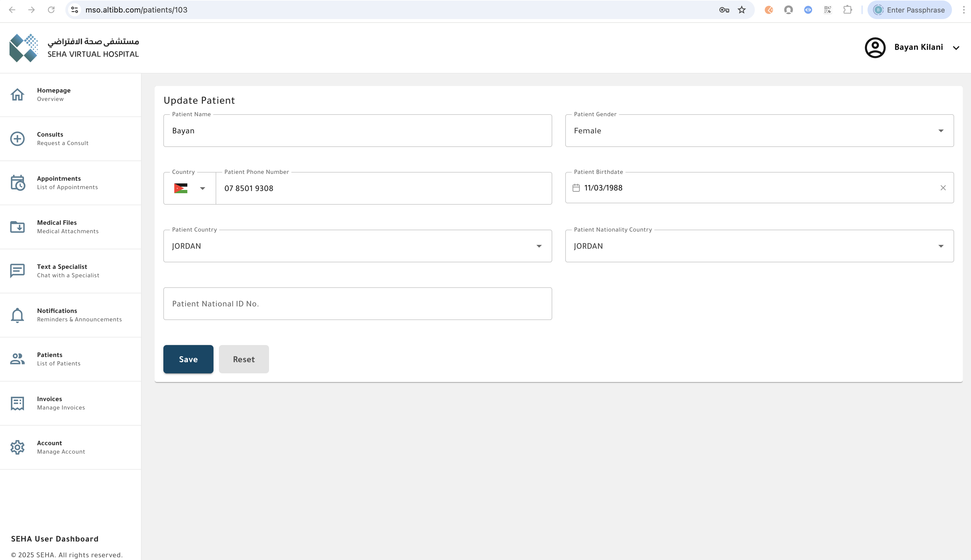This screenshot has width=971, height=560.
Task: Expand the Patient Gender dropdown
Action: pos(941,131)
